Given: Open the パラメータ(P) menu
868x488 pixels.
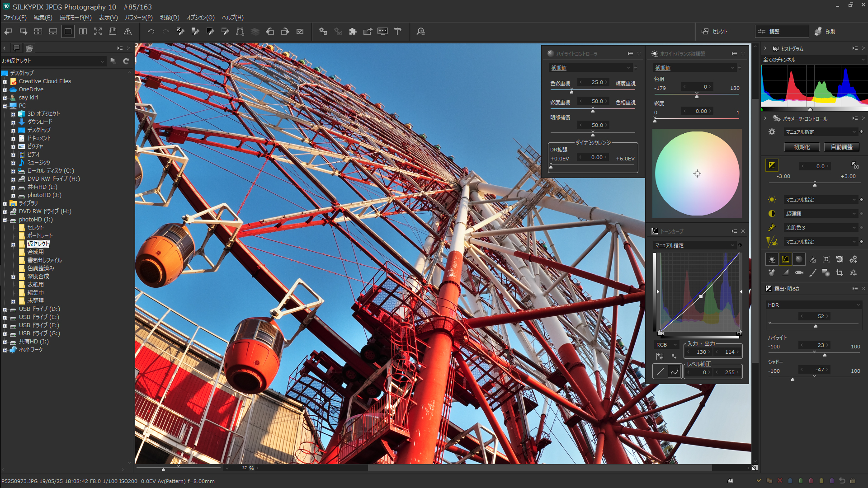Looking at the screenshot, I should click(138, 18).
